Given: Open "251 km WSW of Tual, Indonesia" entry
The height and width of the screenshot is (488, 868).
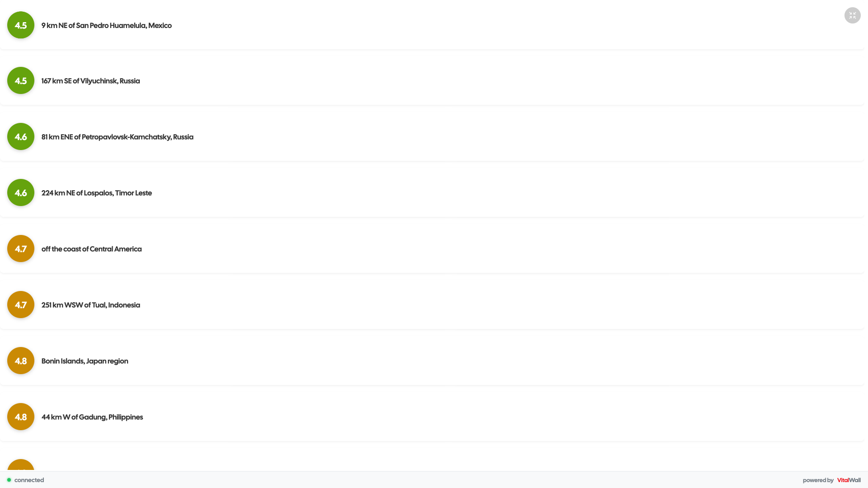Looking at the screenshot, I should pos(90,305).
